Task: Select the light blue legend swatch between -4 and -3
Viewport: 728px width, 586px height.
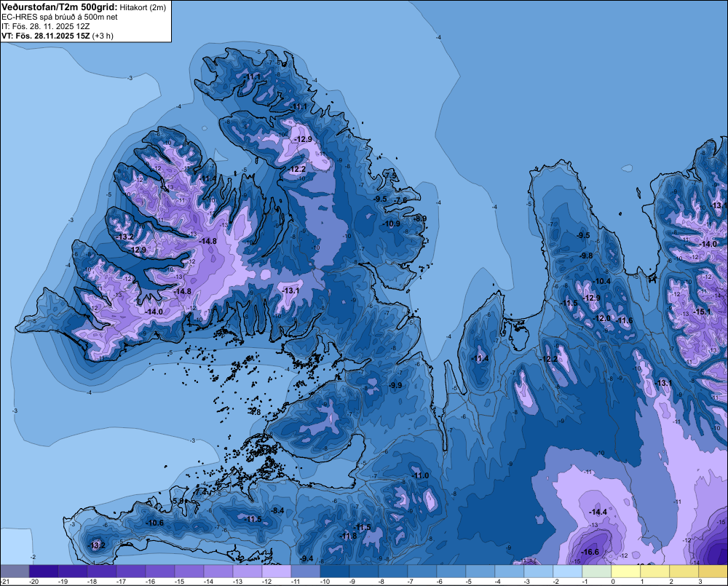Action: [510, 571]
